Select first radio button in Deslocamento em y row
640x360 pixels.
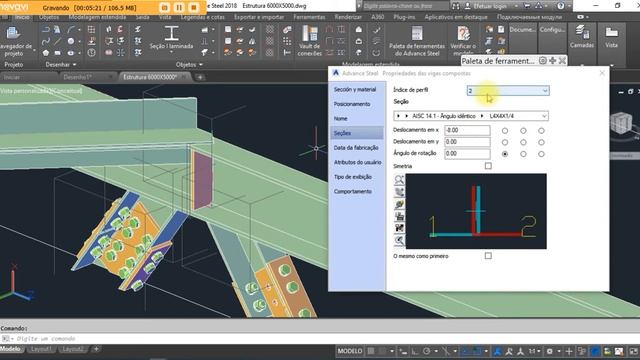point(505,142)
